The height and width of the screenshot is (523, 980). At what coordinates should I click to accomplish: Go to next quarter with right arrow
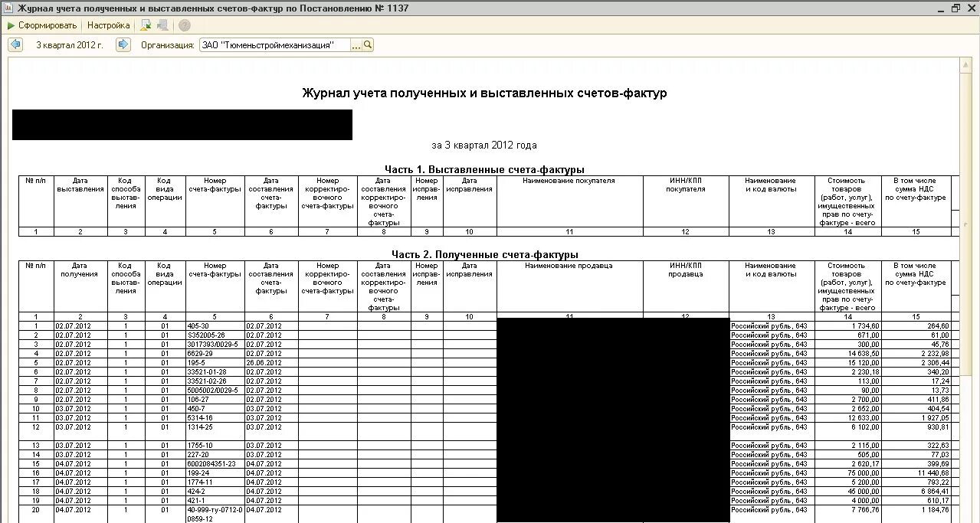(x=123, y=45)
